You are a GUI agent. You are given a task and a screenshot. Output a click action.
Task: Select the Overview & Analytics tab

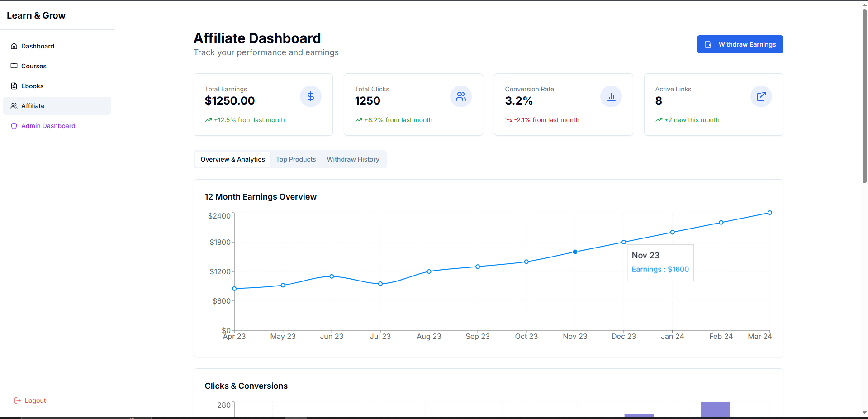click(232, 159)
